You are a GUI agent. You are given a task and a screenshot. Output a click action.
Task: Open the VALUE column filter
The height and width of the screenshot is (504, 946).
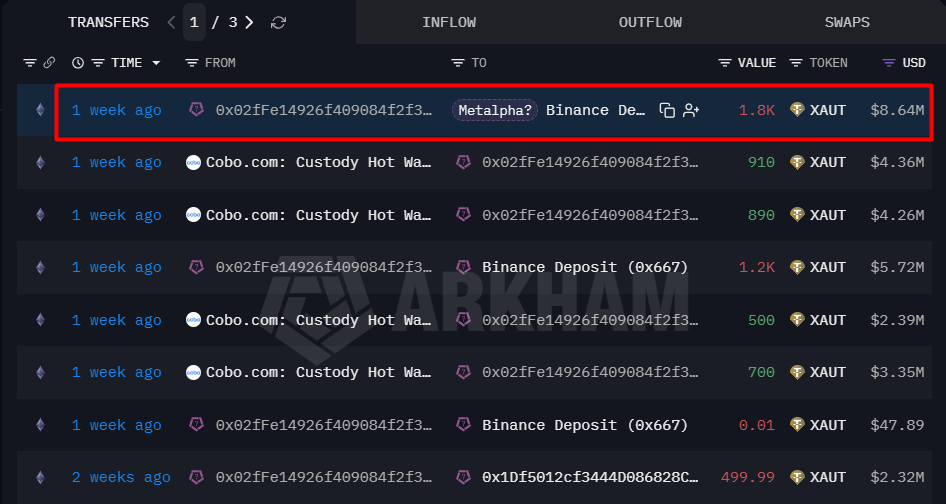tap(725, 63)
